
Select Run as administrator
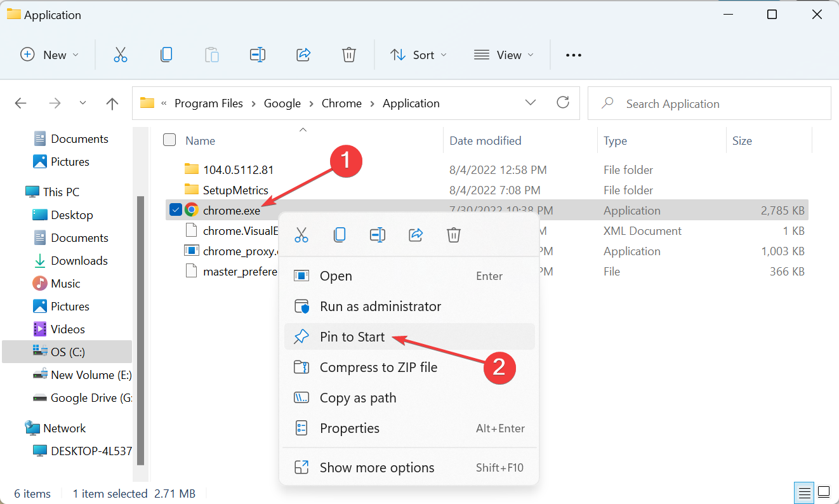coord(380,307)
